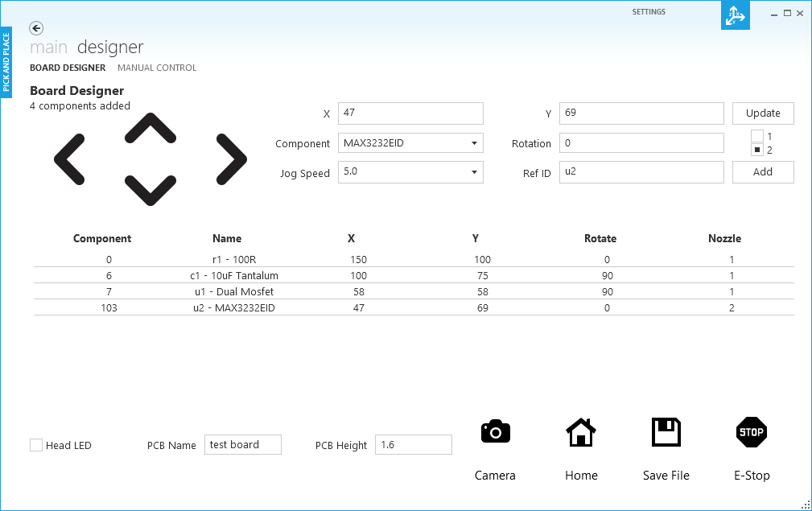The width and height of the screenshot is (812, 511).
Task: Click inside the PCB Name field
Action: coord(242,444)
